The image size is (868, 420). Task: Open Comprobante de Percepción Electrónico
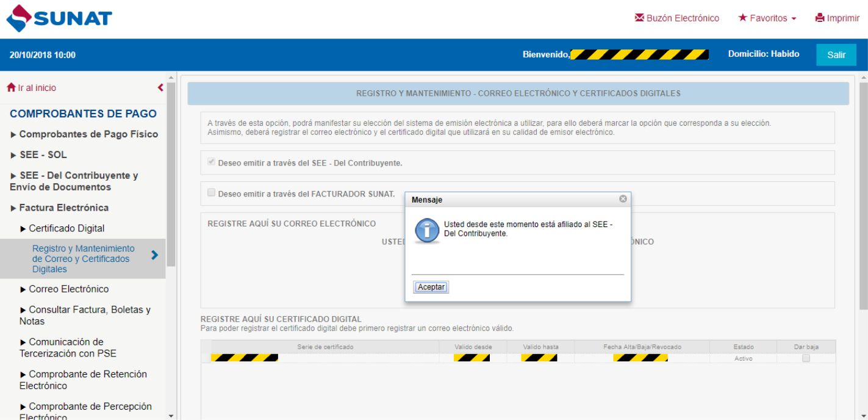[x=85, y=411]
